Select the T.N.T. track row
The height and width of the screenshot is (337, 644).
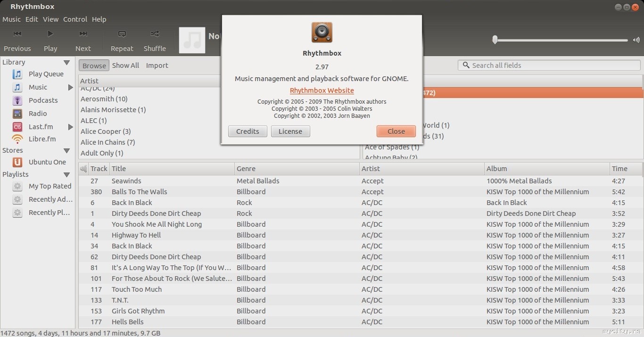(360, 300)
